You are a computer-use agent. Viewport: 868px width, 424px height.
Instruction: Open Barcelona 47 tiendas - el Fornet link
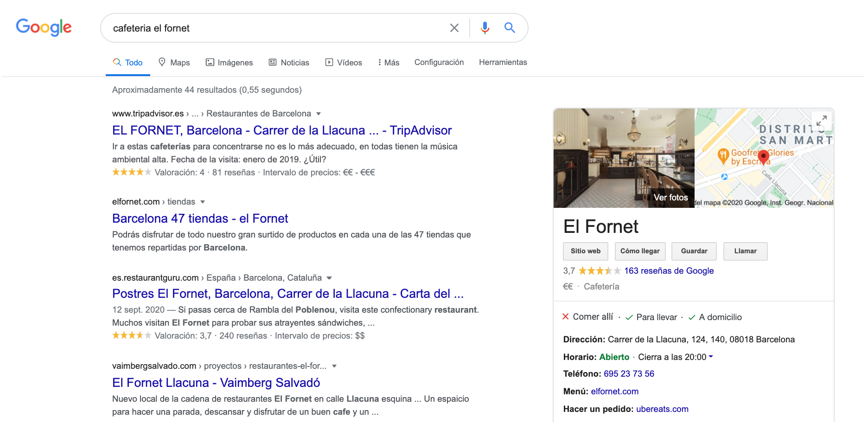point(200,218)
